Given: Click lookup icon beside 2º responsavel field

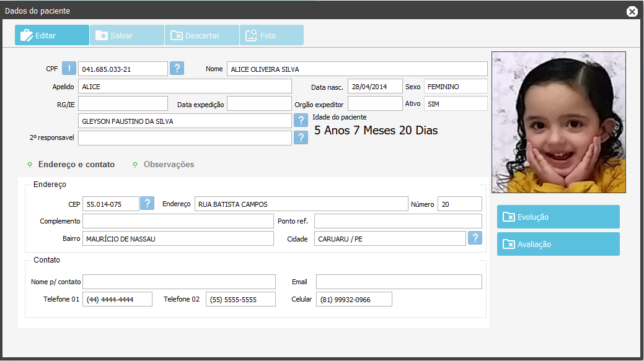Looking at the screenshot, I should pyautogui.click(x=301, y=137).
